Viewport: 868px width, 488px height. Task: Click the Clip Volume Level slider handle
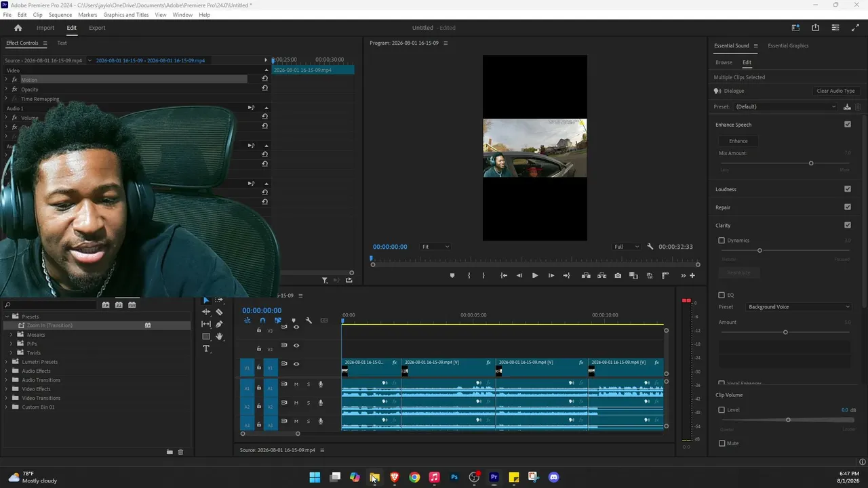(788, 420)
